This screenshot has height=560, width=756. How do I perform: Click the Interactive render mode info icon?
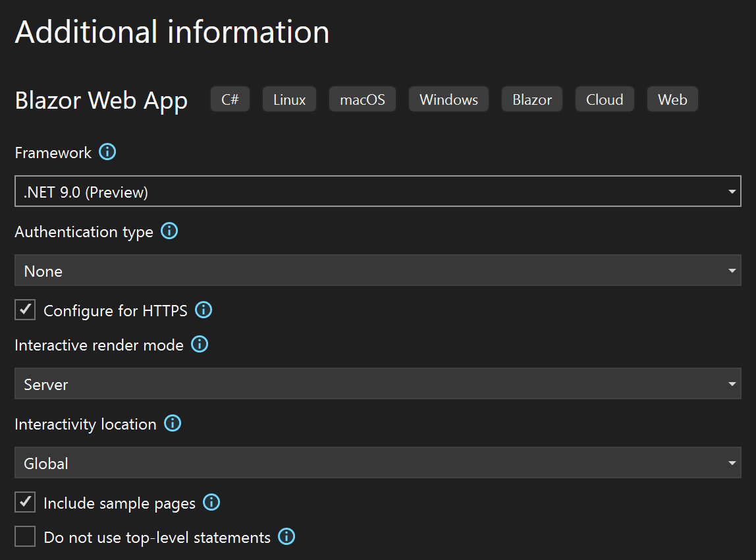pyautogui.click(x=200, y=345)
